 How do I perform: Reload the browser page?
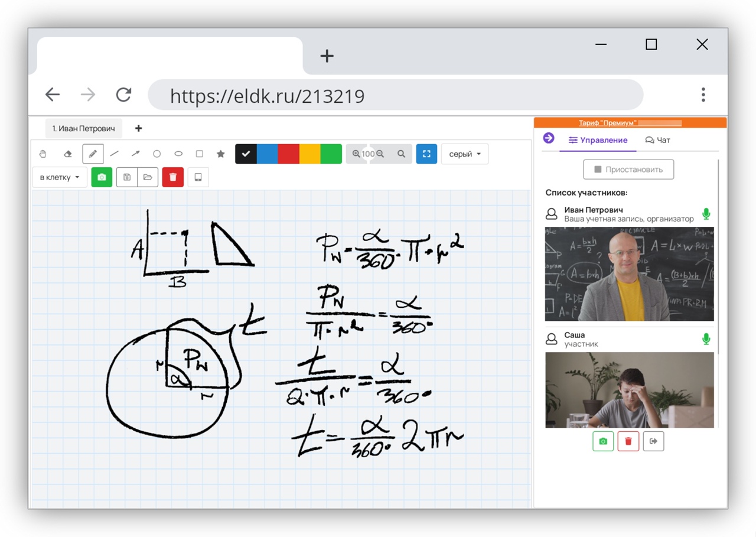[x=123, y=95]
